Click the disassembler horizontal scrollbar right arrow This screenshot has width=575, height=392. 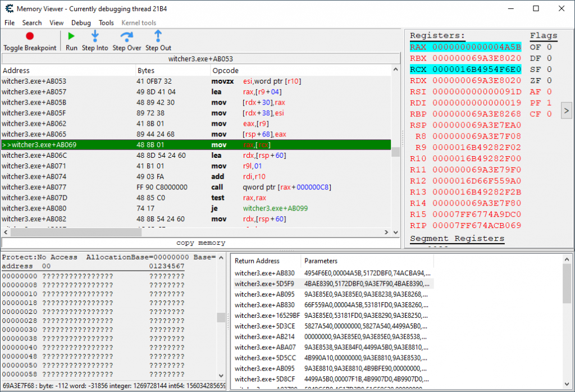pyautogui.click(x=387, y=232)
